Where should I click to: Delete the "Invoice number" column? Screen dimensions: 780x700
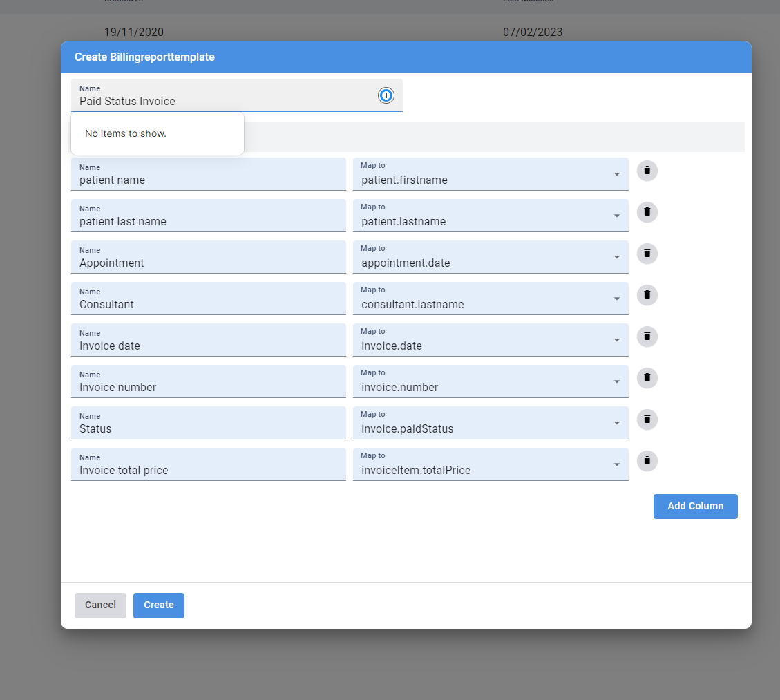pyautogui.click(x=647, y=378)
